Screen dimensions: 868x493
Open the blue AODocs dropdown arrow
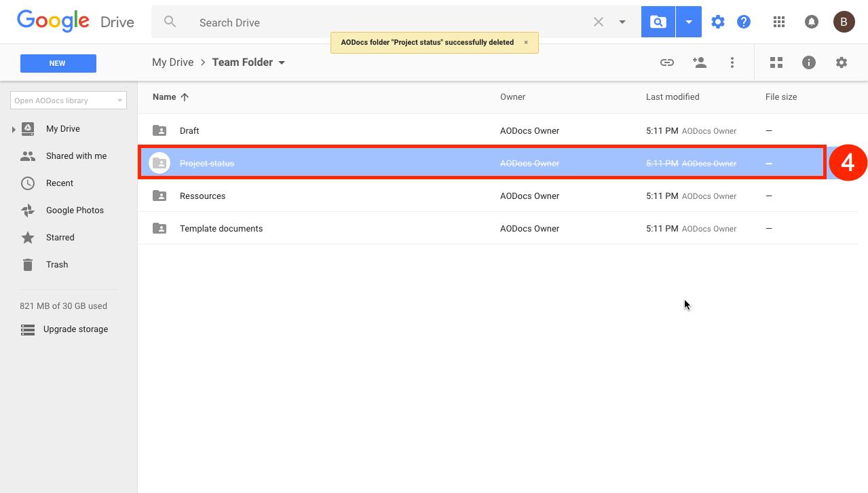(x=689, y=22)
